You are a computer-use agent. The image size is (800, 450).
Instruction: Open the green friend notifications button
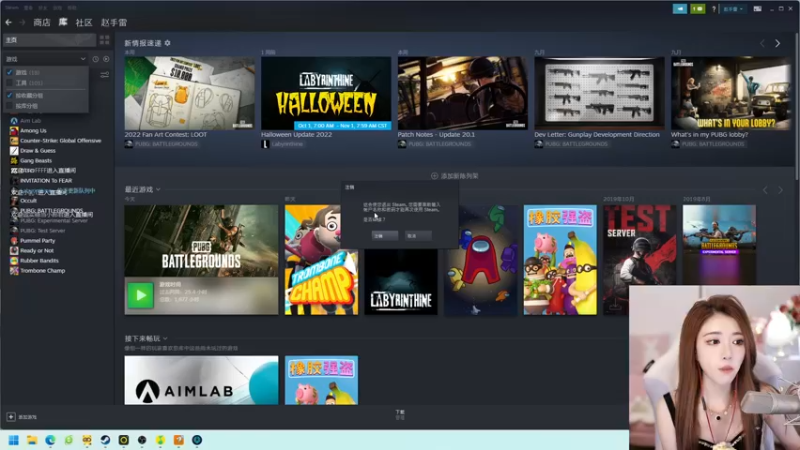pos(697,9)
